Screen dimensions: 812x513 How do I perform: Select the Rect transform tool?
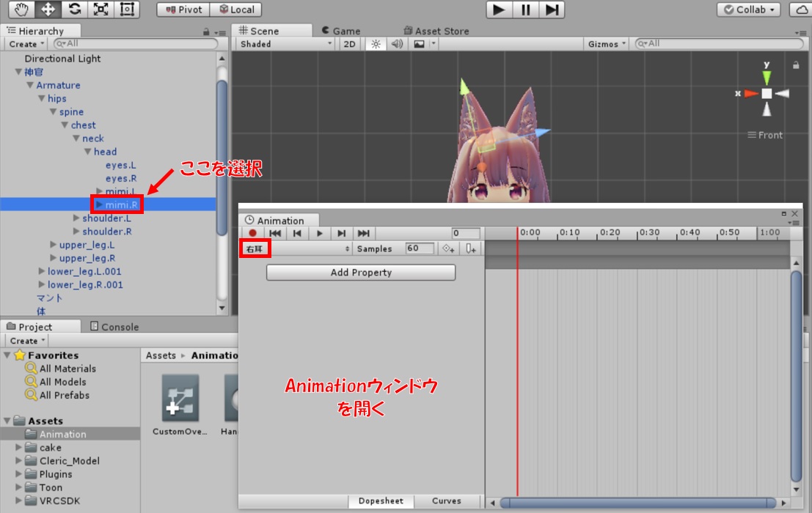coord(128,10)
